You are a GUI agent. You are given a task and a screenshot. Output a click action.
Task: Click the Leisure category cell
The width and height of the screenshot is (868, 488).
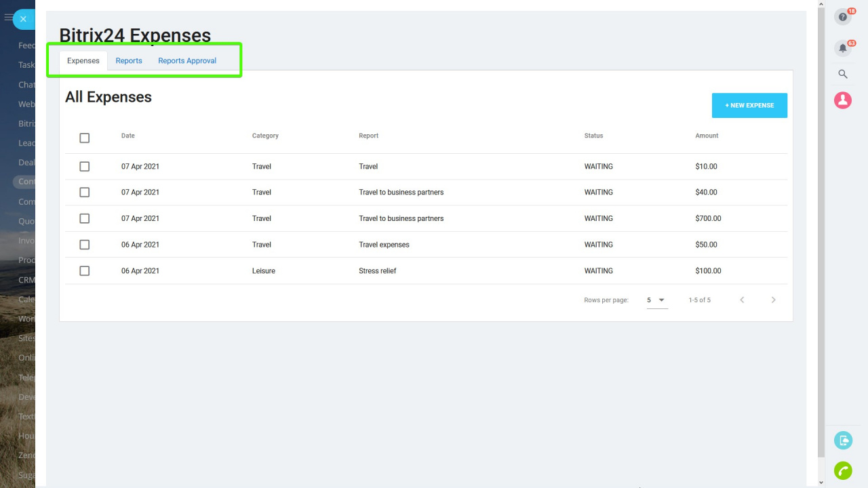click(264, 270)
